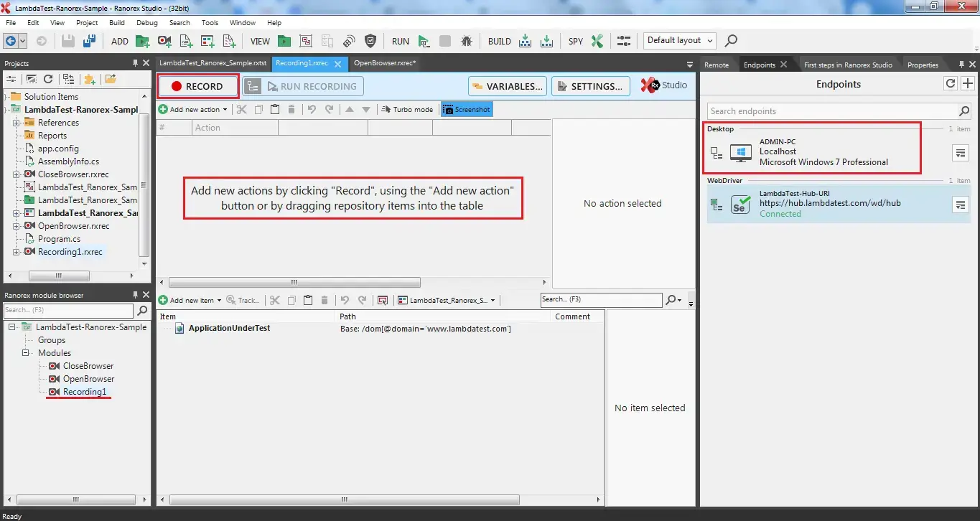Open the Default layout dropdown
The width and height of the screenshot is (980, 521).
pos(680,41)
